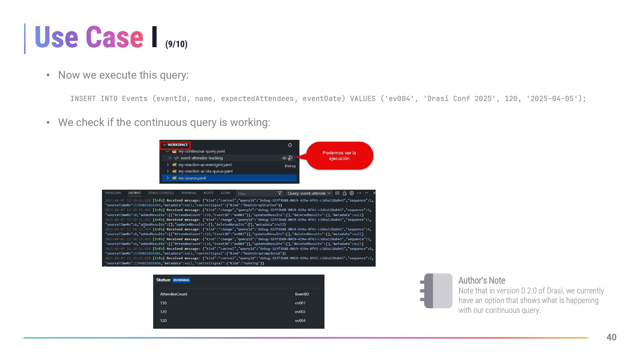Expand the my-reaction-az-eventgrid.yaml folder

point(168,165)
